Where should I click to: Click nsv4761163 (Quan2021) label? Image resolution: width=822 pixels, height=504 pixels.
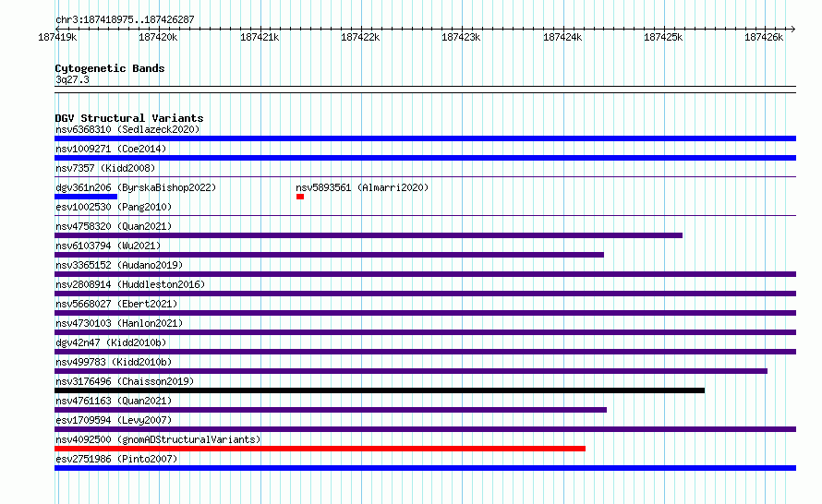[x=114, y=401]
